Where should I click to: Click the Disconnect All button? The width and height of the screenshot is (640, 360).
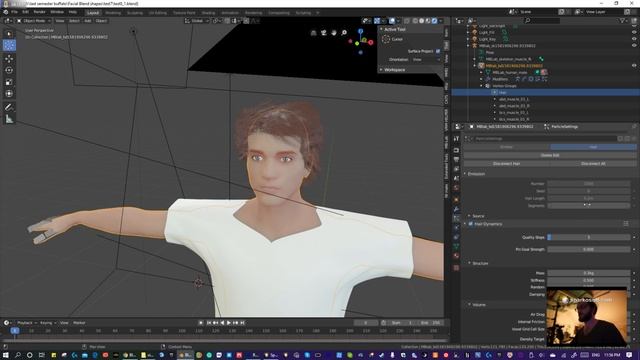(x=593, y=163)
